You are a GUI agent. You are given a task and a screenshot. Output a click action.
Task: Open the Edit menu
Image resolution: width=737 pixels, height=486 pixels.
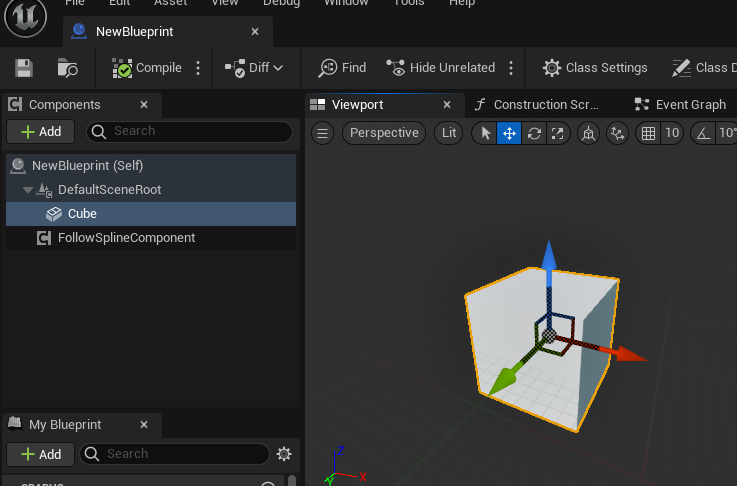coord(119,3)
